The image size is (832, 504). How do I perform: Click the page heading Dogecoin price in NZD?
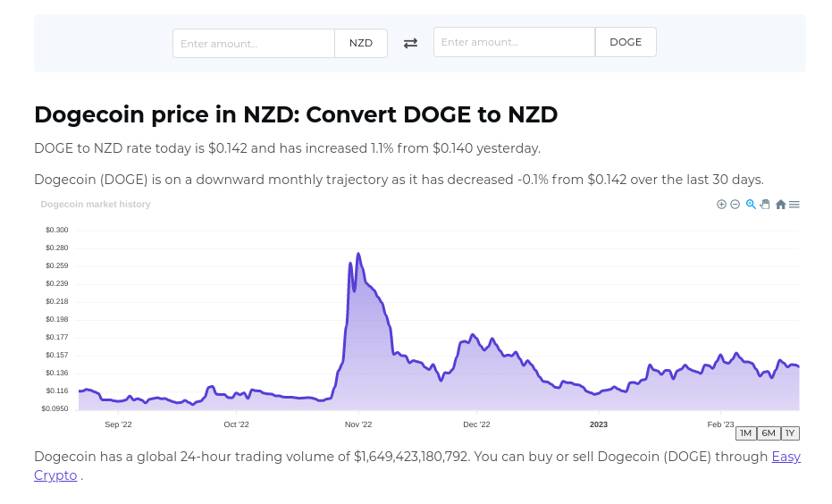click(x=296, y=114)
